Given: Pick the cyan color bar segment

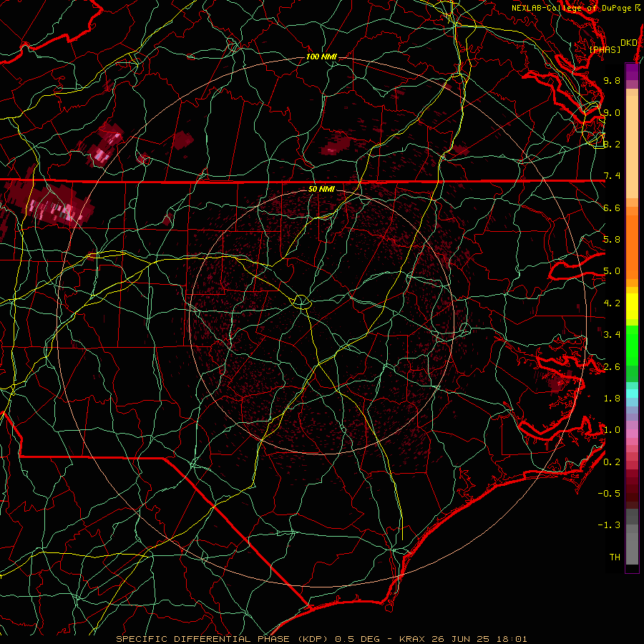Looking at the screenshot, I should click(632, 394).
